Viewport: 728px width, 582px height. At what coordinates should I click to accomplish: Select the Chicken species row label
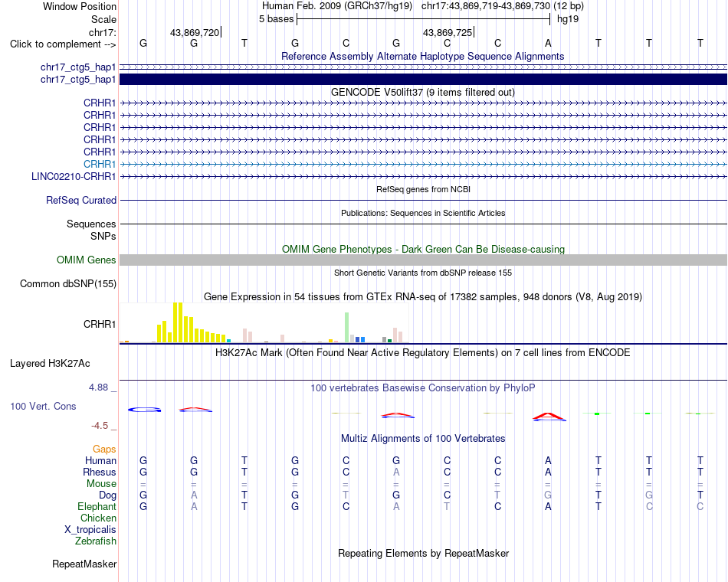pyautogui.click(x=98, y=518)
